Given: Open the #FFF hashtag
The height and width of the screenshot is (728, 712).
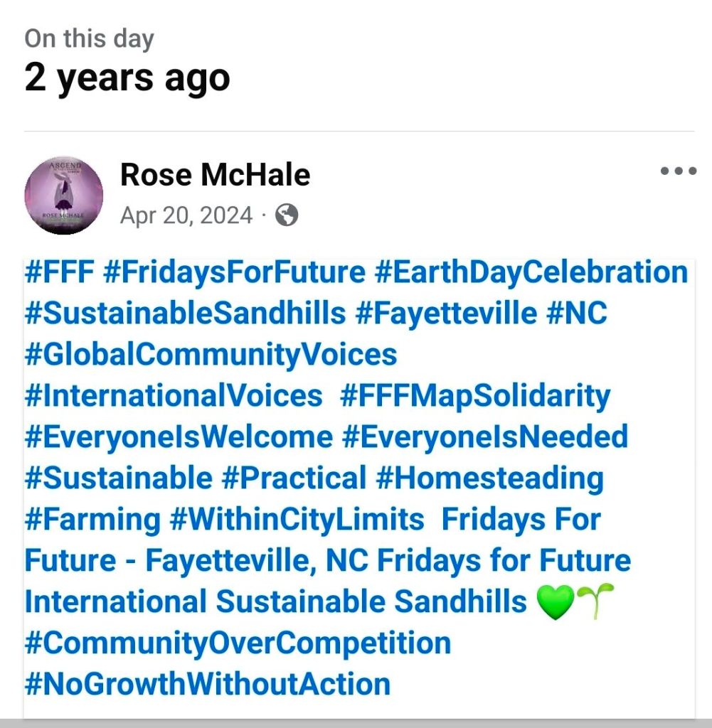Looking at the screenshot, I should click(59, 272).
